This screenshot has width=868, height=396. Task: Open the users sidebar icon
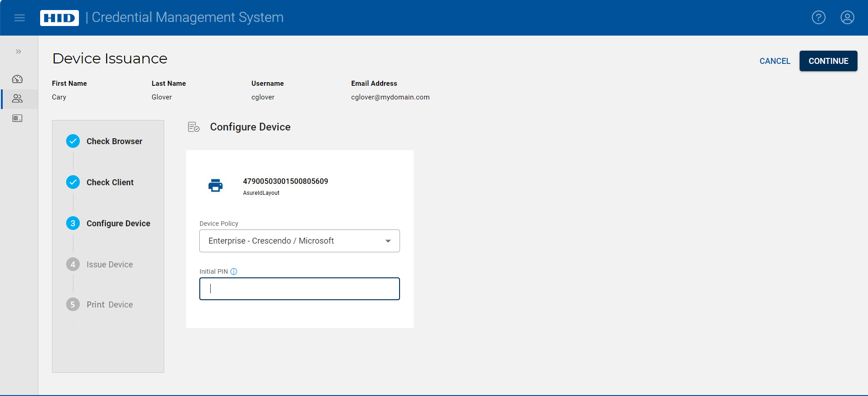[17, 99]
